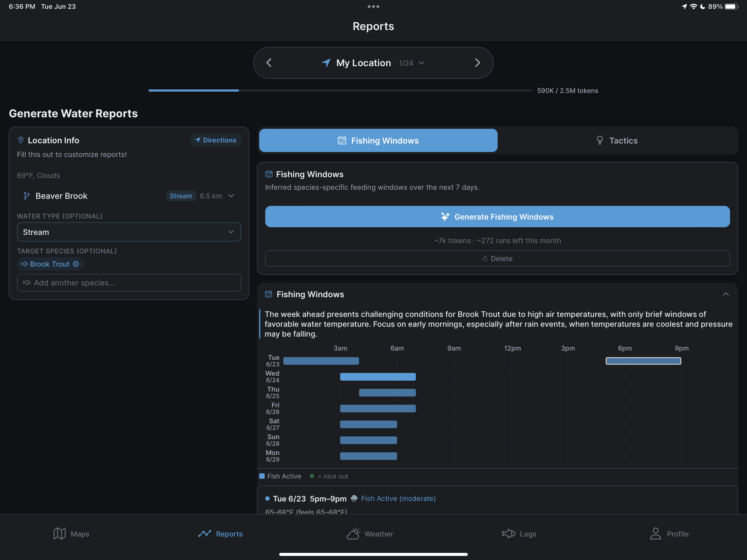Tap the Delete button
Screen dimensions: 747x560
(497, 258)
